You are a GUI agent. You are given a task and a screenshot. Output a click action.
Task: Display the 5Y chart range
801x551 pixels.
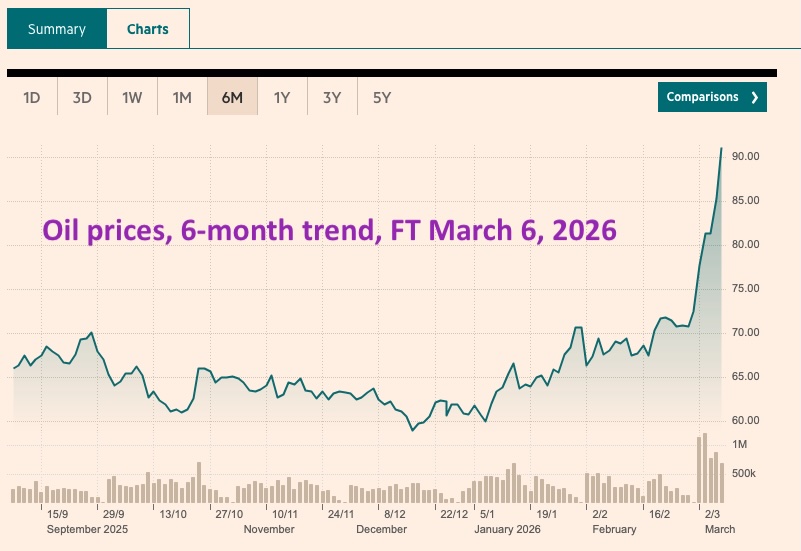[x=382, y=97]
